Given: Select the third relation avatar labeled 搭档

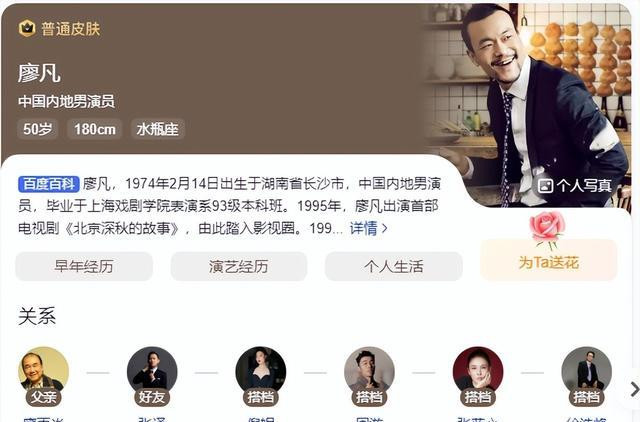Looking at the screenshot, I should pos(261,373).
